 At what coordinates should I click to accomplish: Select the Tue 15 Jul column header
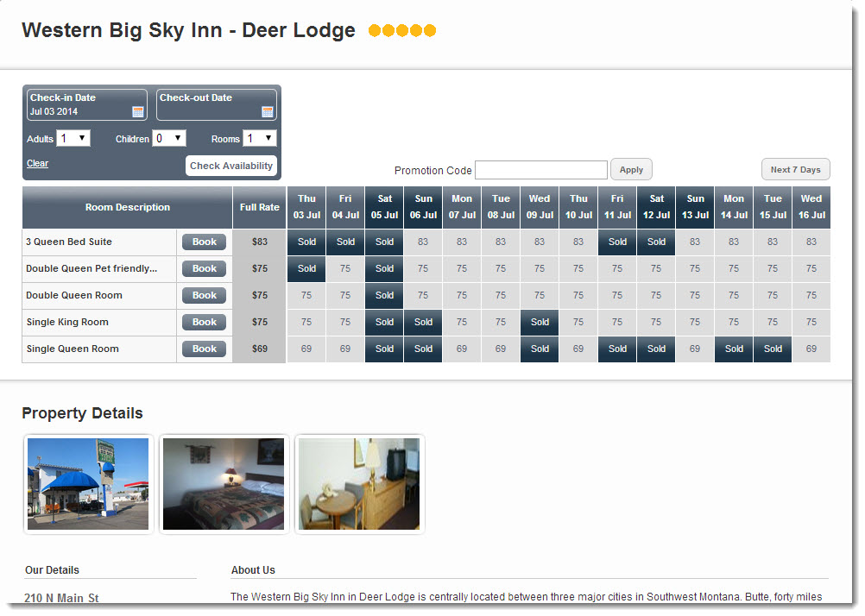[773, 207]
